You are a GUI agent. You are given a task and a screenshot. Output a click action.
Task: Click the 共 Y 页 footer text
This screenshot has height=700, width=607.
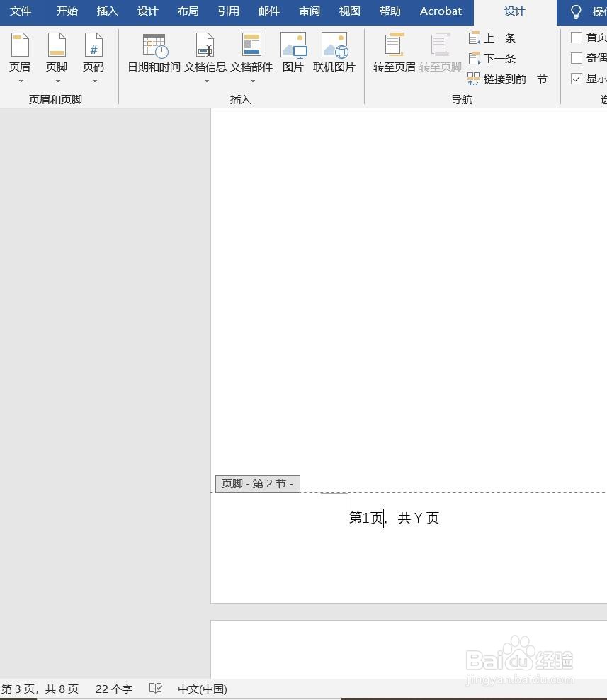coord(418,518)
